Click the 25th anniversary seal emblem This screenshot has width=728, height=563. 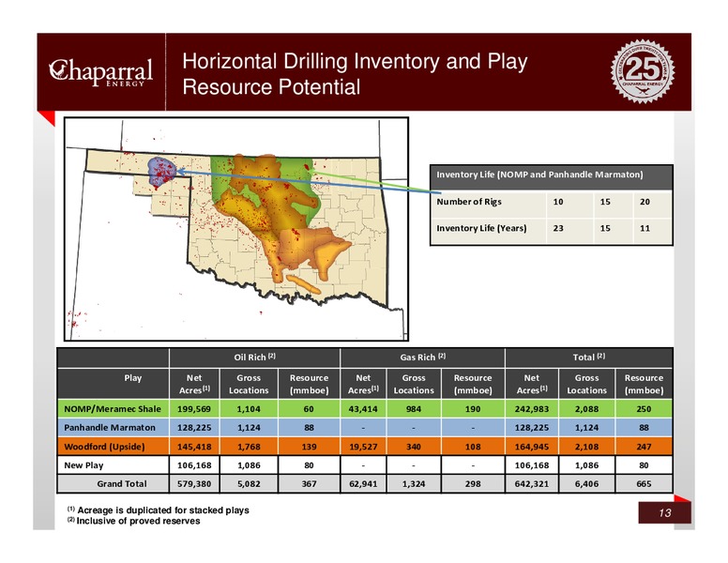click(x=643, y=71)
